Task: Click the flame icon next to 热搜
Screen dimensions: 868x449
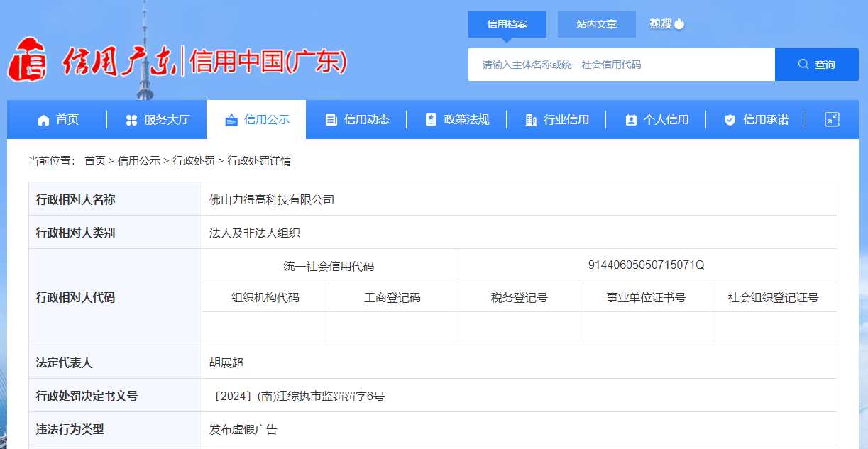Action: [x=679, y=23]
